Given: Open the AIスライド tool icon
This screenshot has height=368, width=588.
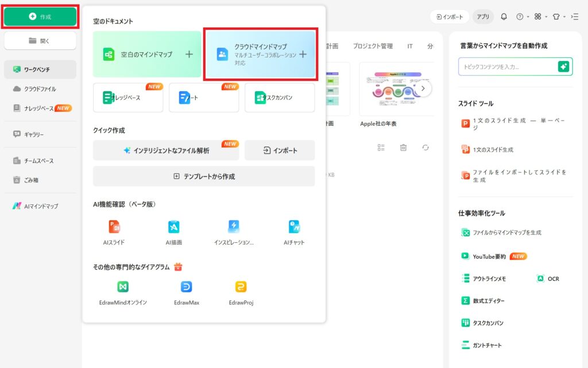Looking at the screenshot, I should [114, 227].
